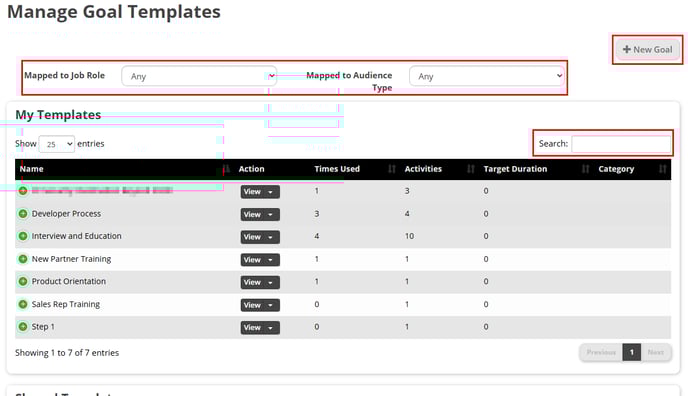Expand the Sales Rep Training plus icon
The width and height of the screenshot is (688, 396).
click(x=23, y=304)
